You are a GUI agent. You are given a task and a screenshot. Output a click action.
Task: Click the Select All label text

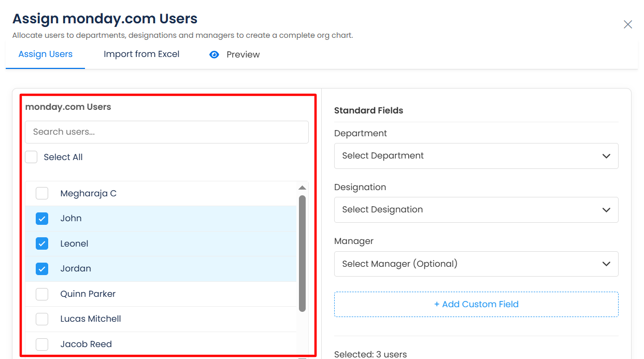(x=63, y=157)
